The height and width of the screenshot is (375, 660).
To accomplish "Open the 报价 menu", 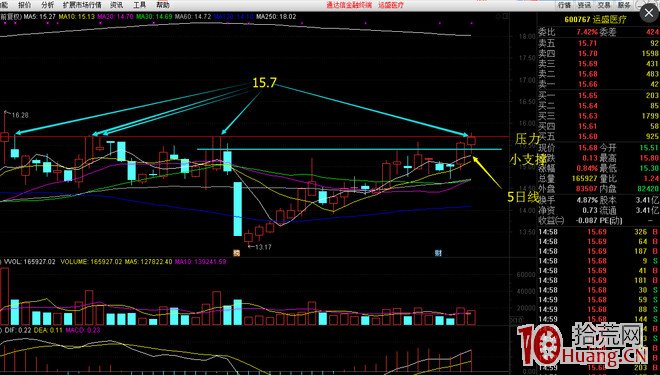I will pyautogui.click(x=25, y=5).
